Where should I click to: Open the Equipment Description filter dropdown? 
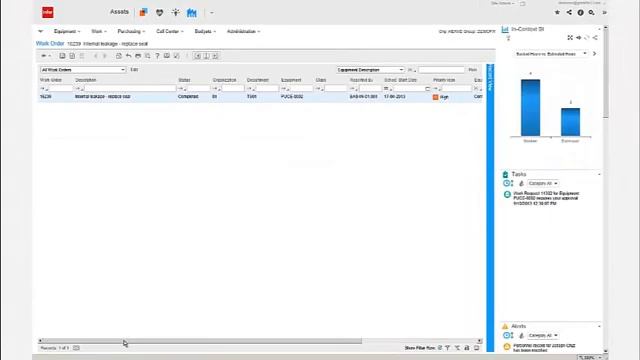[371, 70]
